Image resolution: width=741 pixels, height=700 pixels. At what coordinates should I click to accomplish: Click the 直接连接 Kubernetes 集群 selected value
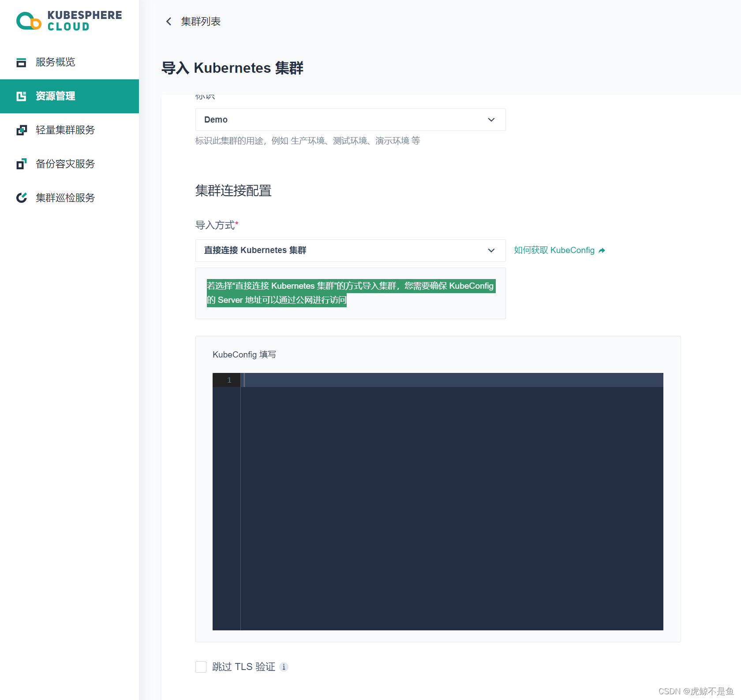tap(255, 250)
